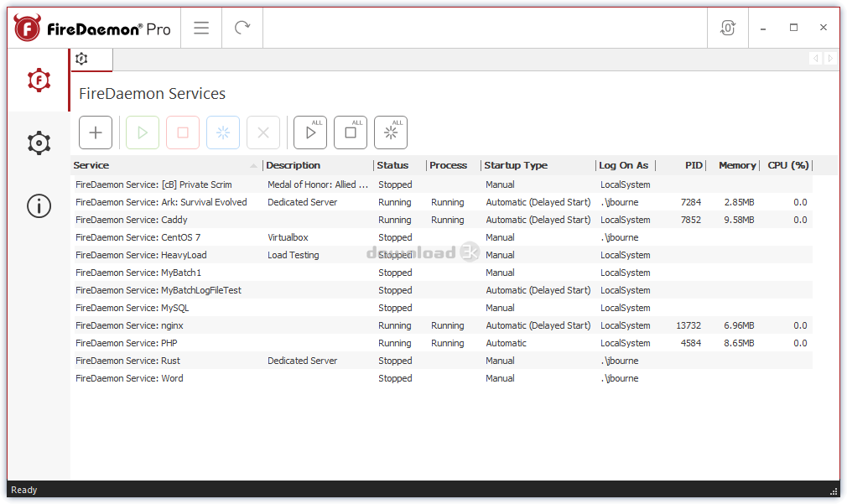Select the services tab with gear icon

(81, 59)
